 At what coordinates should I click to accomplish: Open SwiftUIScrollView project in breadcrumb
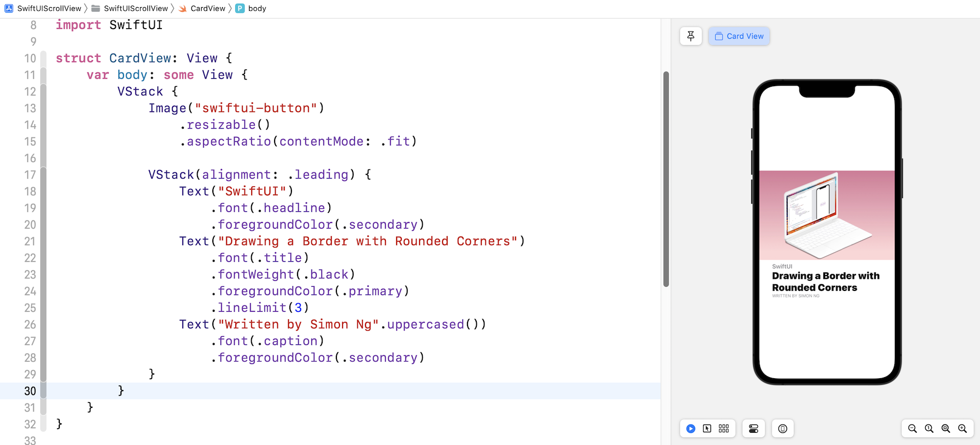pyautogui.click(x=43, y=8)
